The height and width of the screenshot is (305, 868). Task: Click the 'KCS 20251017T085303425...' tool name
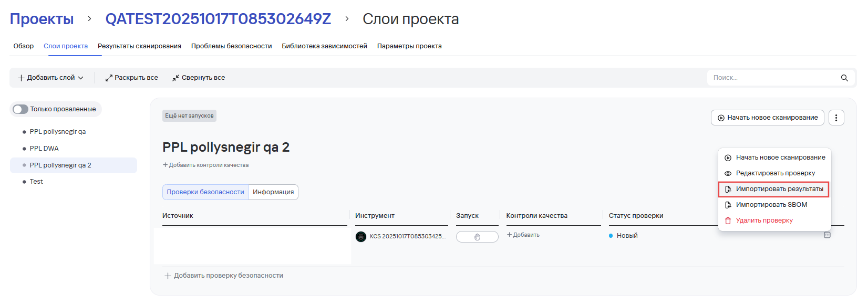[408, 236]
